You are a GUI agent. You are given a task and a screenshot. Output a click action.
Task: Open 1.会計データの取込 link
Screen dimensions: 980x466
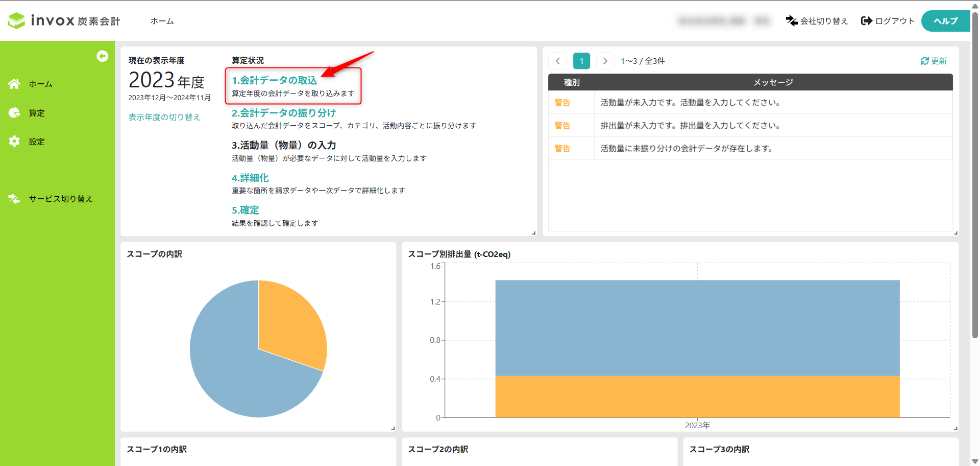point(274,80)
